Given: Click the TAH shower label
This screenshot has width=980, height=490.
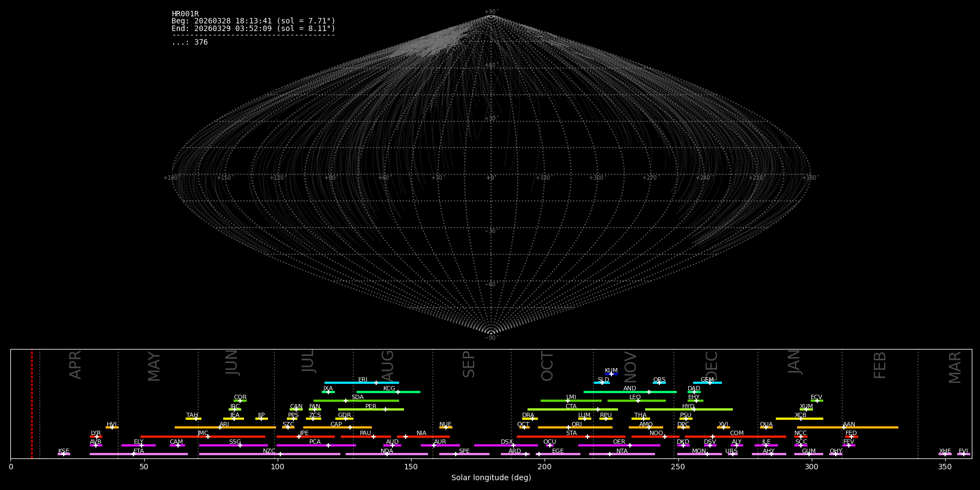Looking at the screenshot, I should [x=192, y=415].
